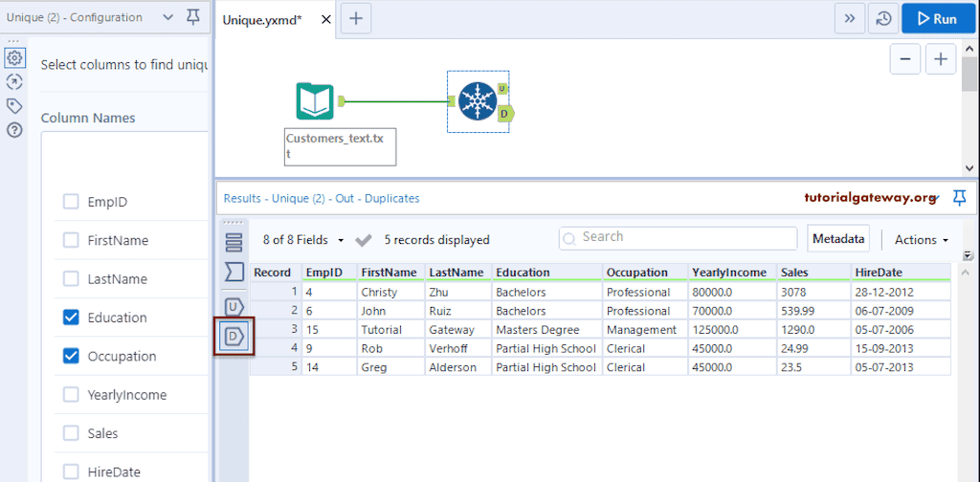Pin the Configuration window
980x482 pixels.
[193, 18]
